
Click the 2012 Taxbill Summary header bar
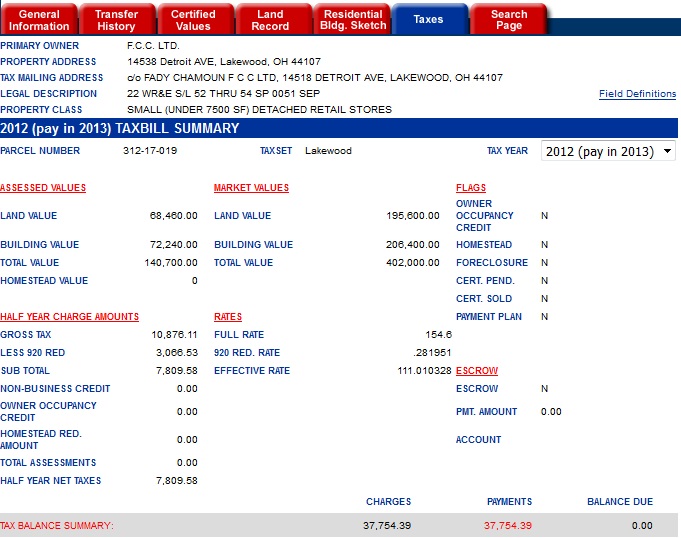tap(340, 128)
